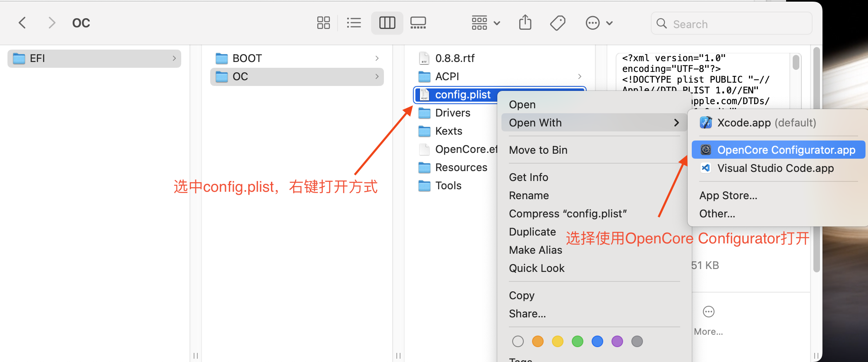Image resolution: width=868 pixels, height=362 pixels.
Task: Choose Get Info from context menu
Action: 594,177
